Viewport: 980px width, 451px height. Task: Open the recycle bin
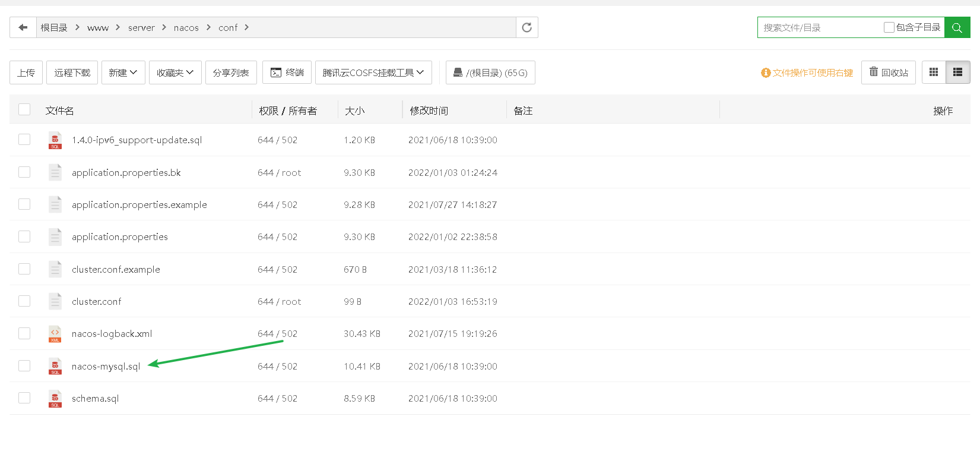889,72
